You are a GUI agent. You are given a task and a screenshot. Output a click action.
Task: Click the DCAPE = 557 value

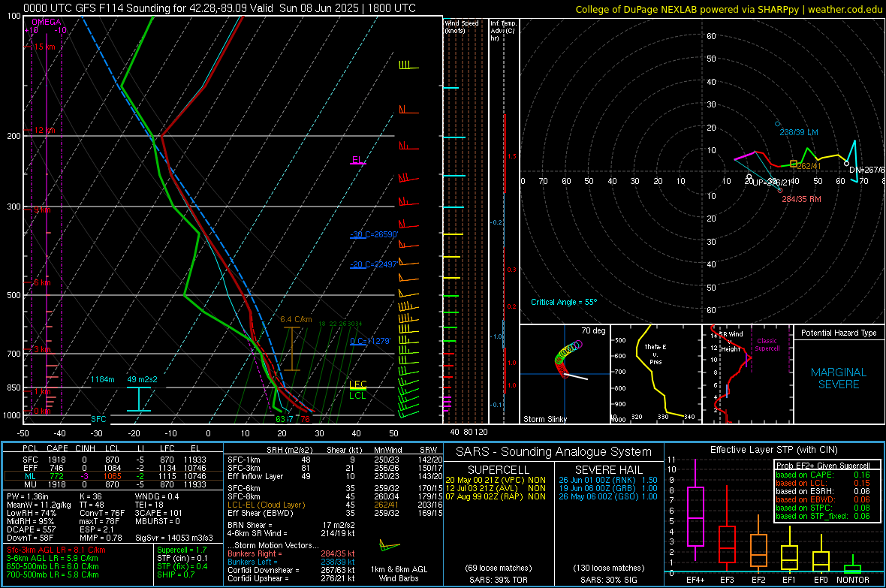point(31,529)
